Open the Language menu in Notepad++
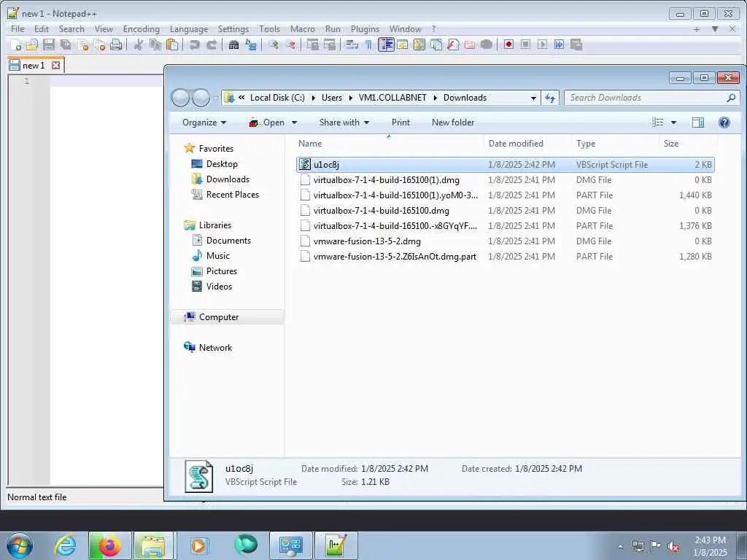The image size is (747, 560). pos(189,29)
